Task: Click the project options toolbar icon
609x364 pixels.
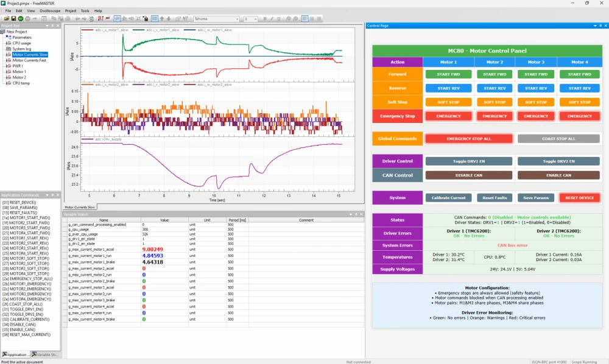Action: 178,18
